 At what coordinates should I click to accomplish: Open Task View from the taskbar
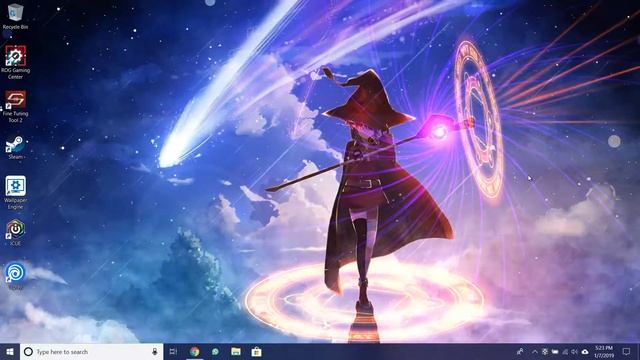[173, 351]
